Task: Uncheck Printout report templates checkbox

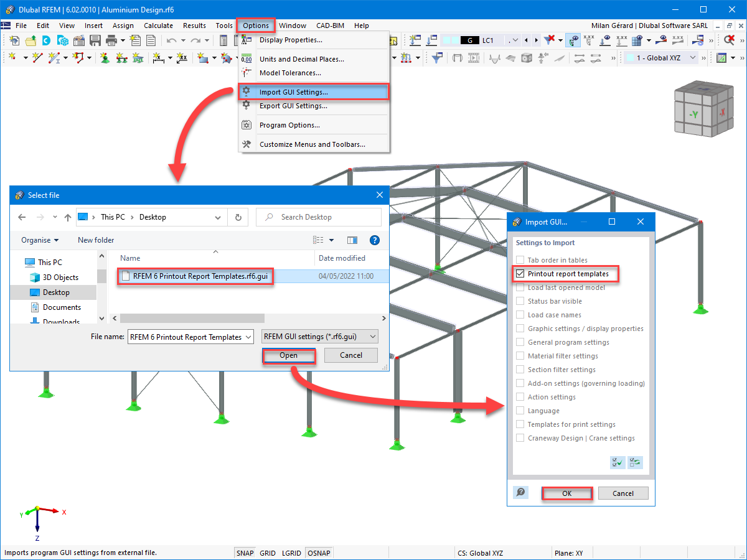Action: (x=520, y=274)
